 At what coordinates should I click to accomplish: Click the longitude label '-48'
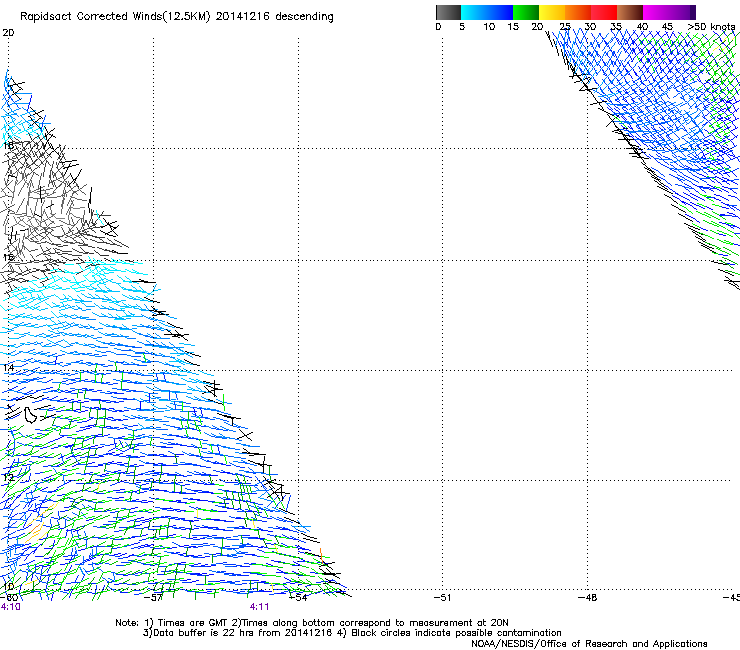click(588, 598)
